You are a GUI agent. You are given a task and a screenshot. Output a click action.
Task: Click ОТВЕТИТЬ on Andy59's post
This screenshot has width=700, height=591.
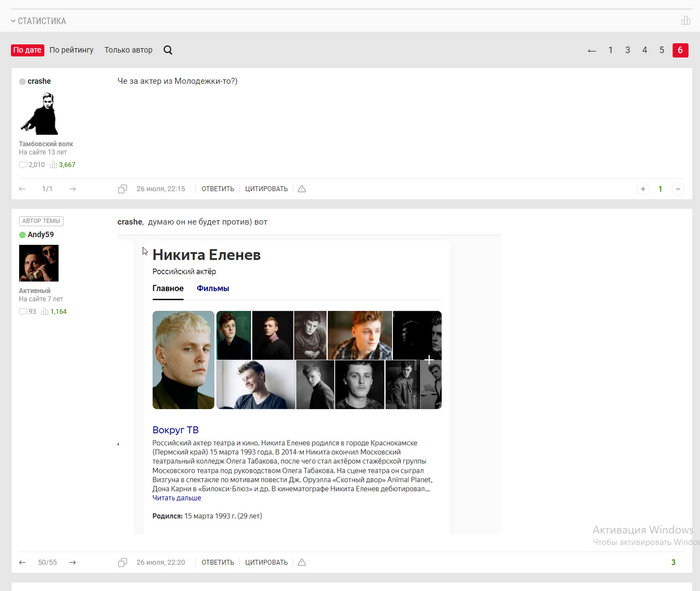click(217, 562)
